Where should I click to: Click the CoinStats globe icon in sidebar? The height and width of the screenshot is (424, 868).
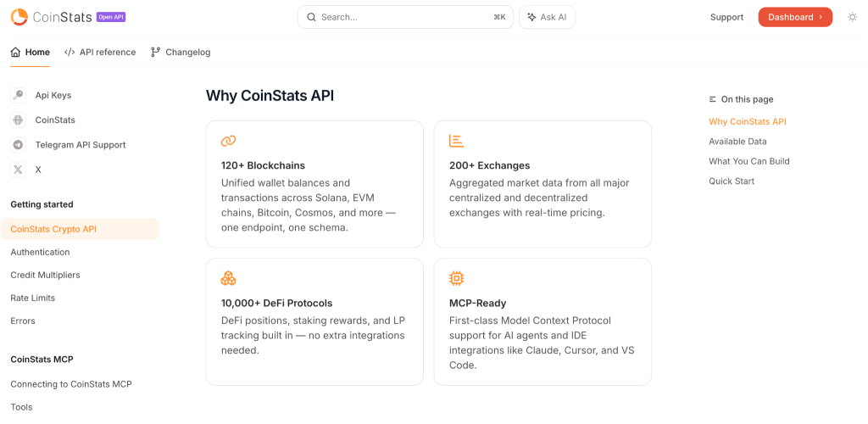tap(18, 120)
